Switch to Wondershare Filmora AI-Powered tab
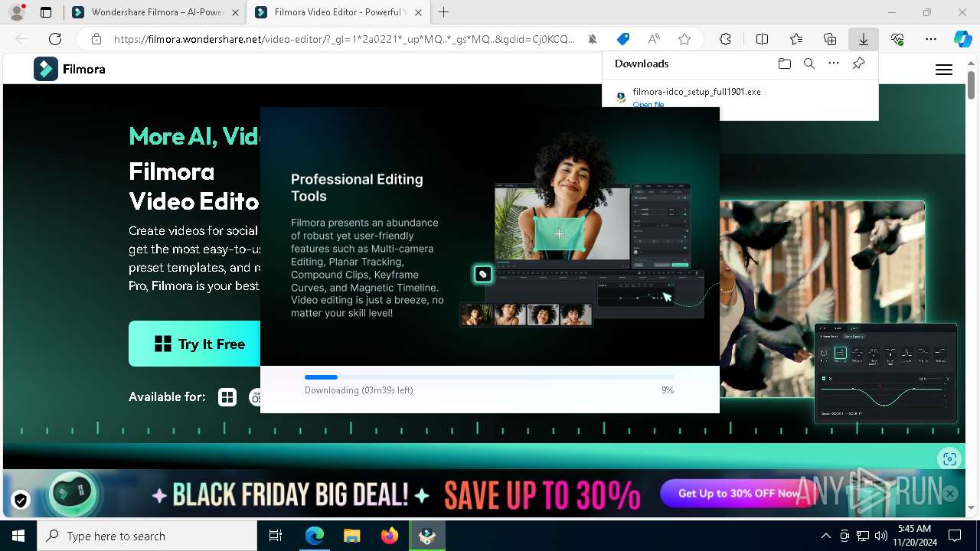Viewport: 980px width, 551px height. pos(153,12)
